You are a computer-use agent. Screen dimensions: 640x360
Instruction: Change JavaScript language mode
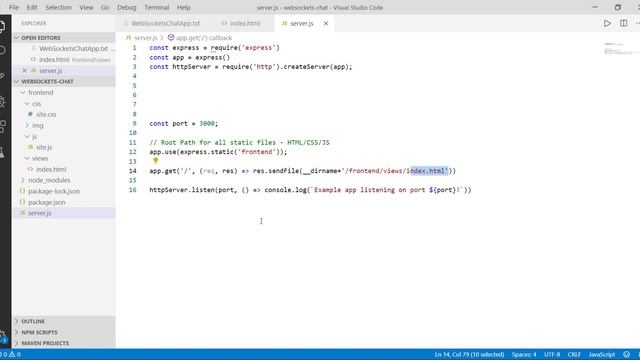pos(602,354)
